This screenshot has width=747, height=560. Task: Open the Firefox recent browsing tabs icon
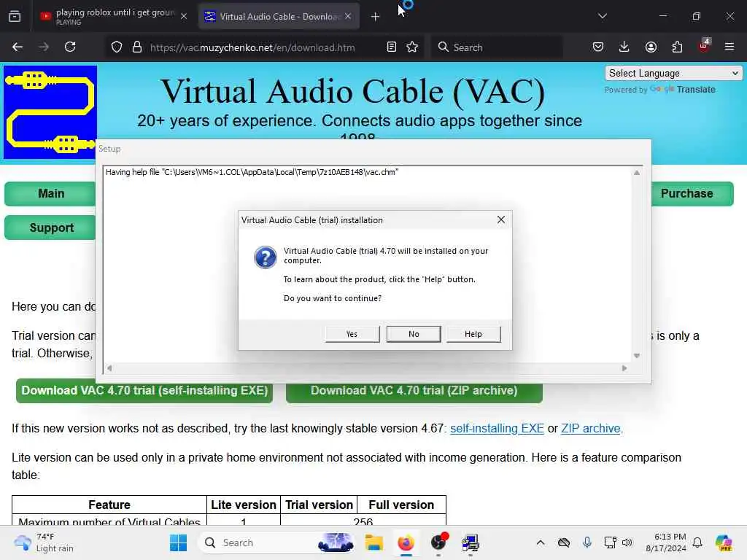[x=15, y=16]
